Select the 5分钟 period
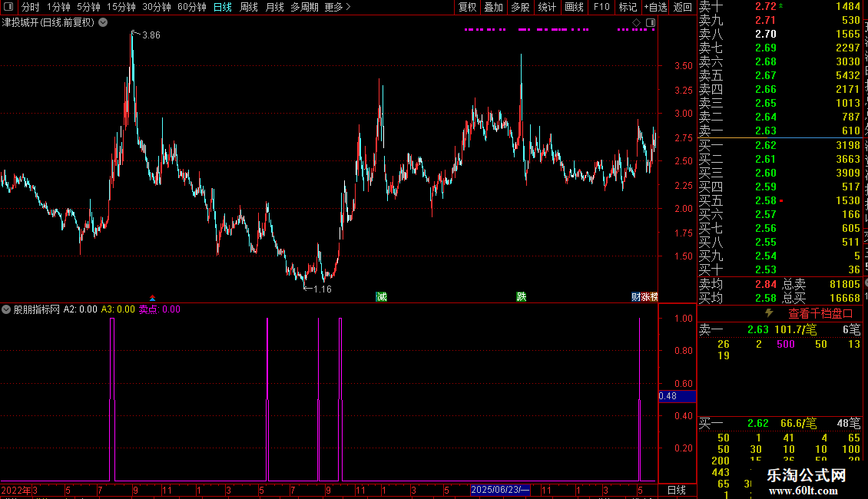868x499 pixels. (x=88, y=7)
